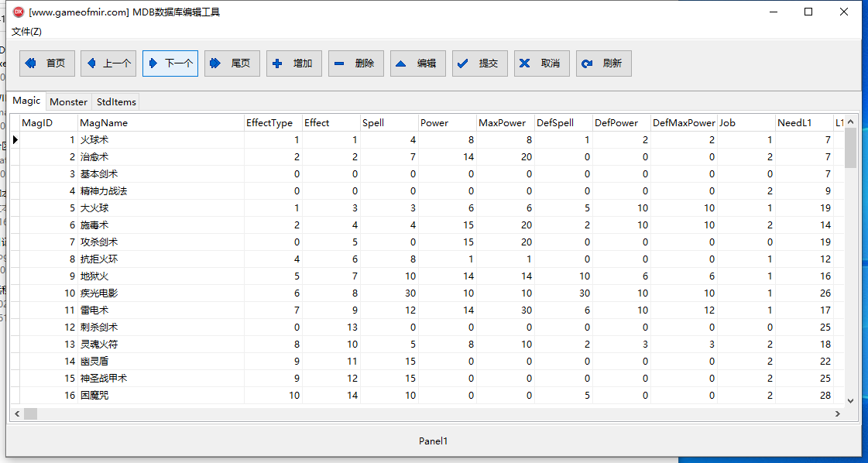
Task: Select MaxPower value 30 in 雷电术 row
Action: pyautogui.click(x=506, y=310)
